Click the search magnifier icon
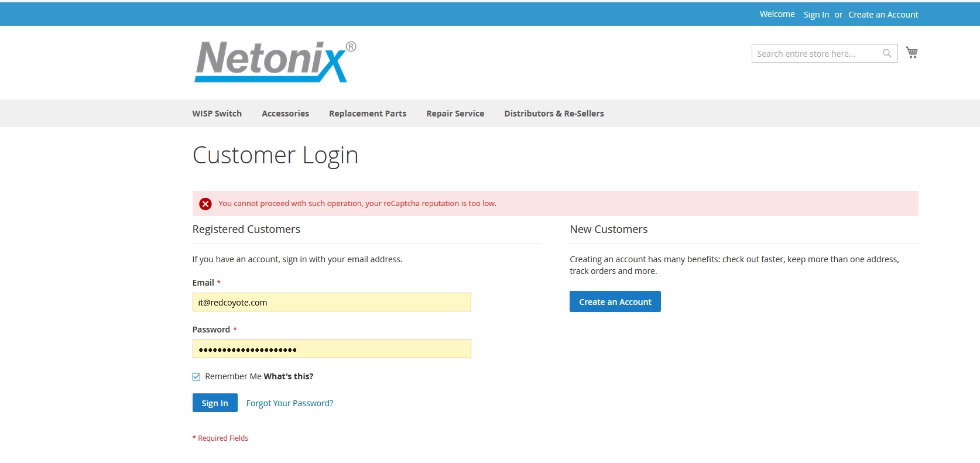The height and width of the screenshot is (463, 980). (x=887, y=53)
